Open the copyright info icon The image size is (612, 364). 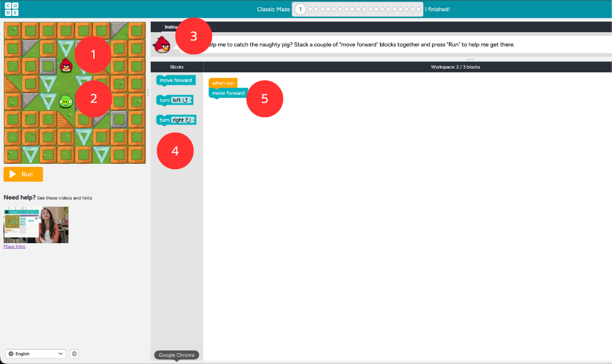[x=74, y=354]
